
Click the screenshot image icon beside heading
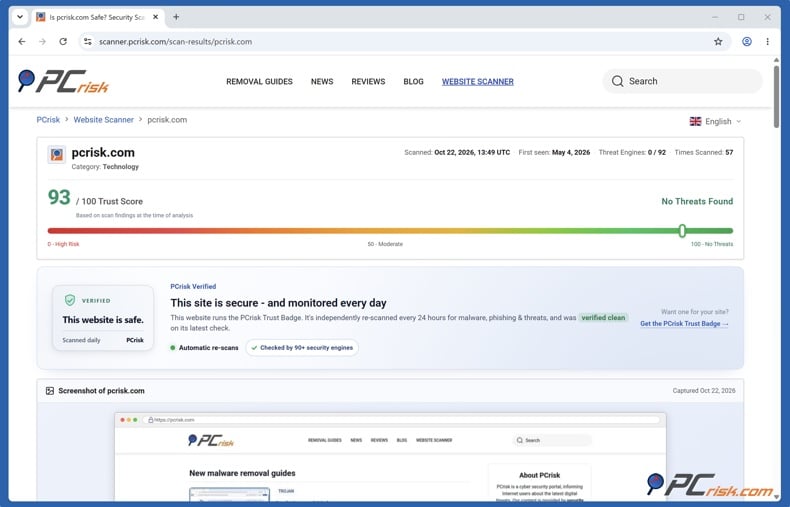pos(50,391)
